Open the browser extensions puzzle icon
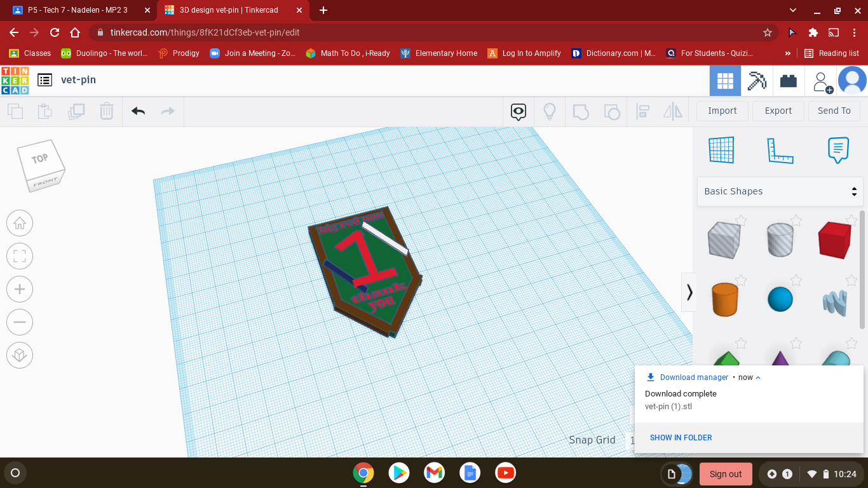 tap(813, 32)
